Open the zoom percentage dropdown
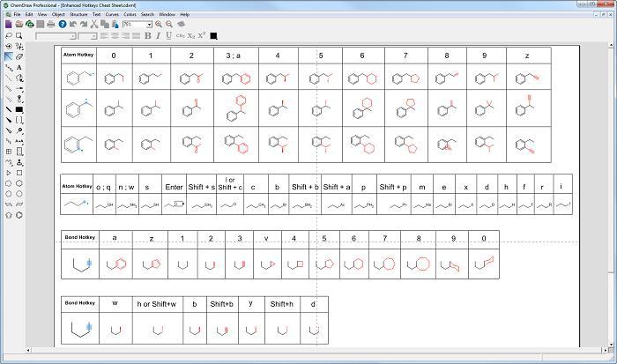617x364 pixels. point(150,25)
